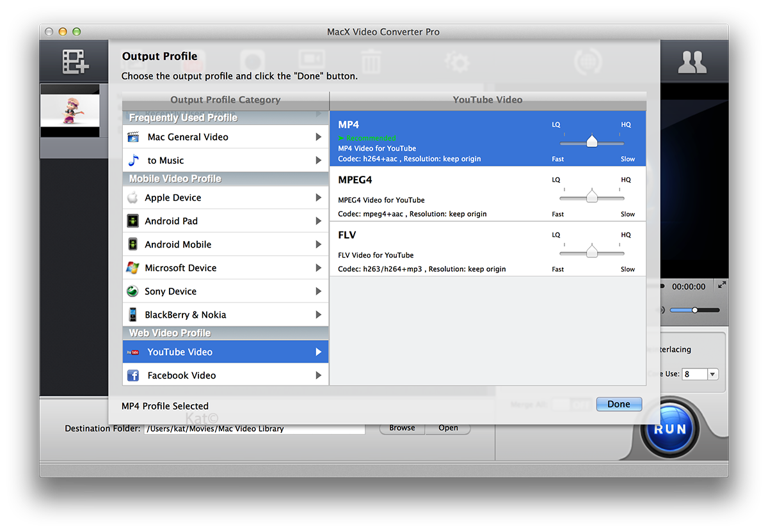Click the 'MPEG4 Video for YouTube' description

click(x=381, y=200)
